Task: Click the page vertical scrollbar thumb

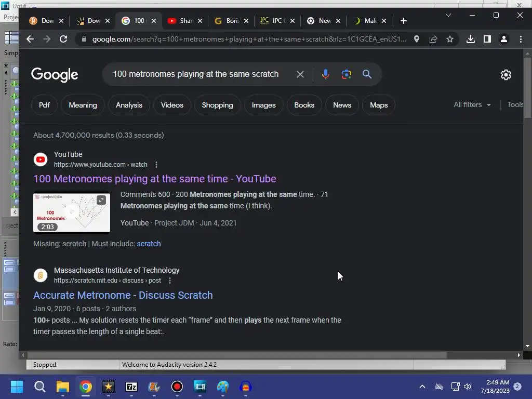Action: pyautogui.click(x=527, y=87)
